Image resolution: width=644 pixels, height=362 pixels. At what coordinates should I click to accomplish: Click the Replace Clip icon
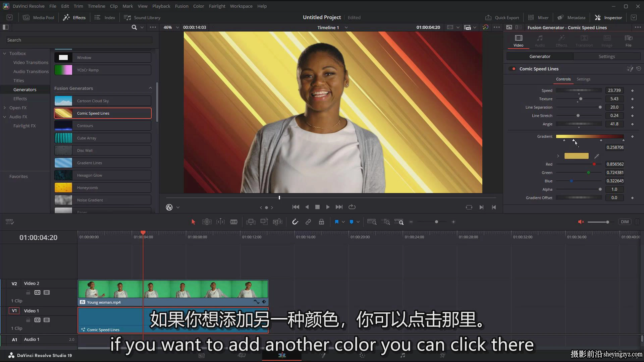pyautogui.click(x=277, y=222)
